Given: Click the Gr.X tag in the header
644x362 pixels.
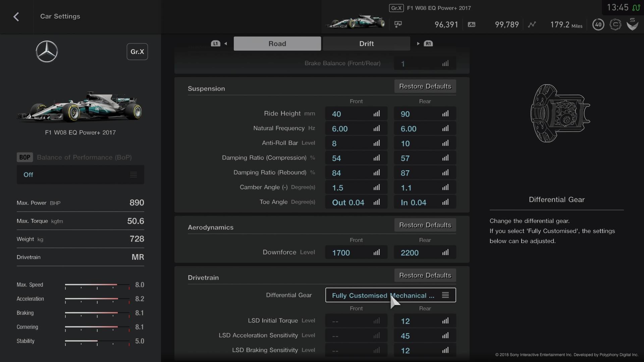Looking at the screenshot, I should coord(396,8).
